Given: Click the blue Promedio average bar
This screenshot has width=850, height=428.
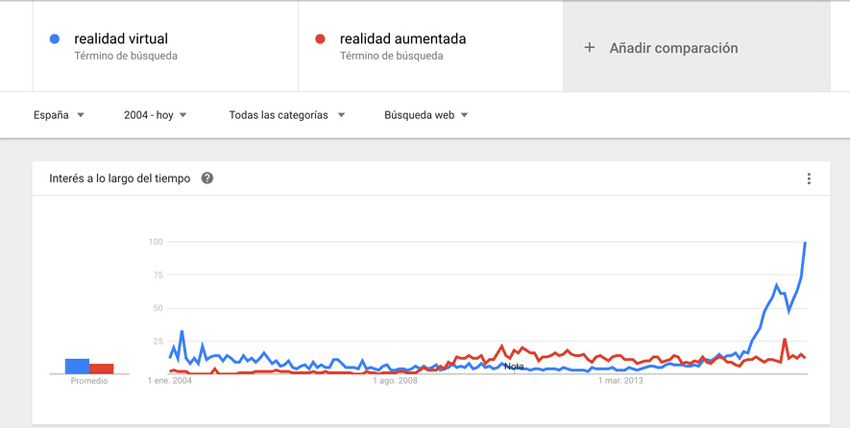Looking at the screenshot, I should 77,366.
